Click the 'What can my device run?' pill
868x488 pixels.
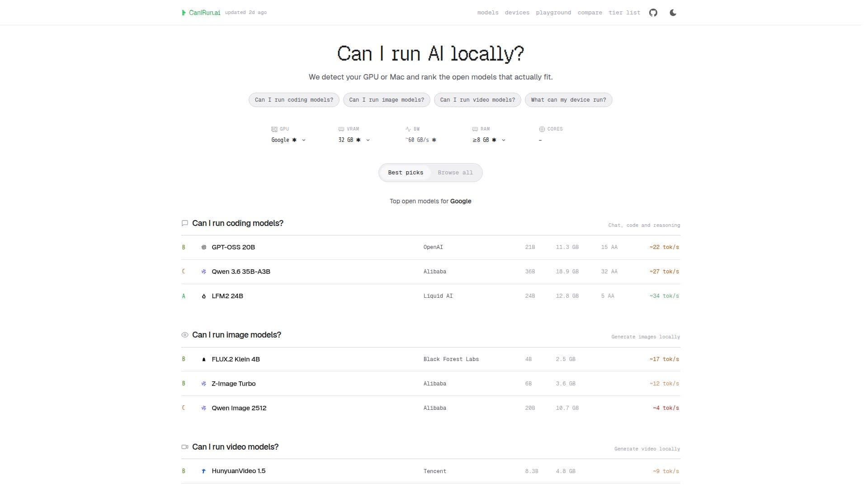tap(568, 100)
